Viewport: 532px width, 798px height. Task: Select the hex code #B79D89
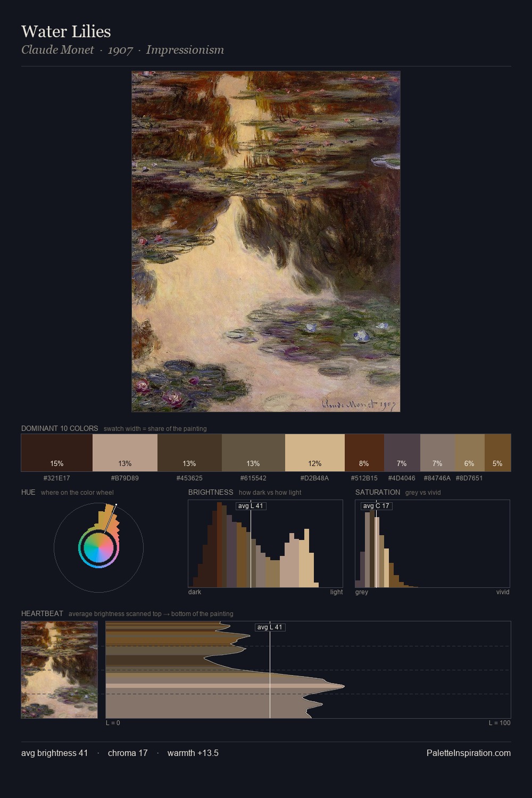pyautogui.click(x=125, y=478)
